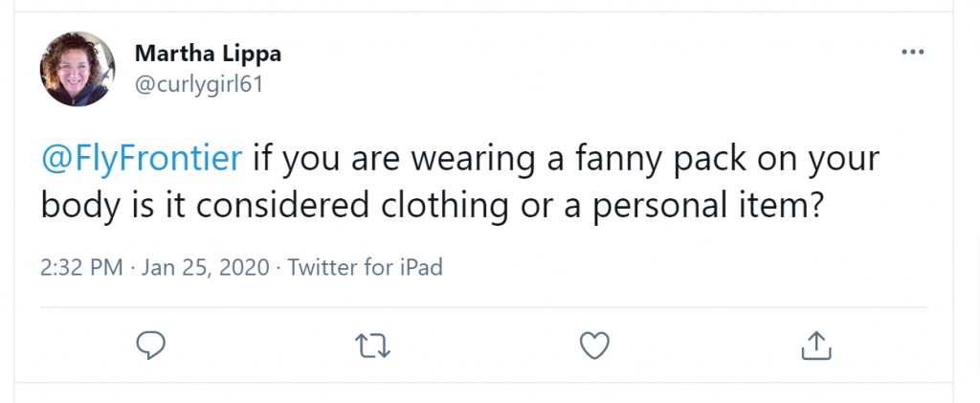
Task: Open the @curlygirl61 handle link
Action: click(199, 84)
